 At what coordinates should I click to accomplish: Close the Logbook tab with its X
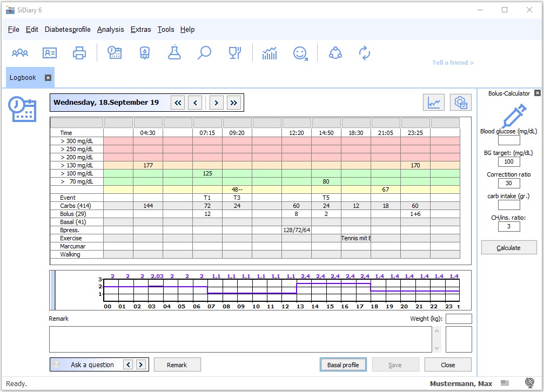(48, 78)
